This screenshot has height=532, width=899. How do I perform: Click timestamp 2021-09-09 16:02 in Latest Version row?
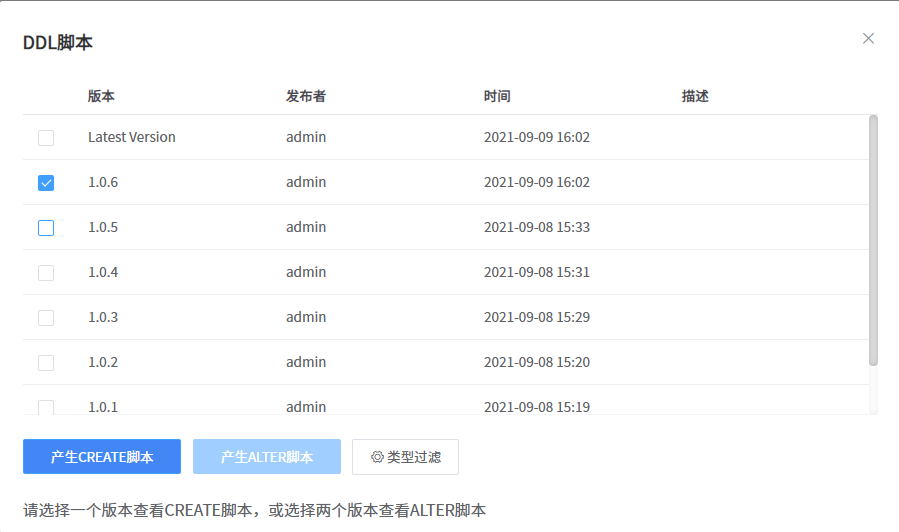[537, 137]
